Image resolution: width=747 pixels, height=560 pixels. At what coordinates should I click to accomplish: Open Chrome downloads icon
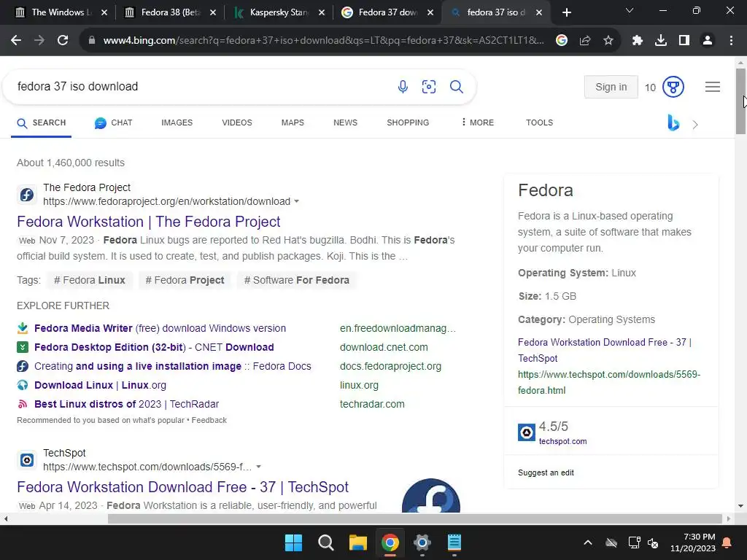pyautogui.click(x=661, y=41)
